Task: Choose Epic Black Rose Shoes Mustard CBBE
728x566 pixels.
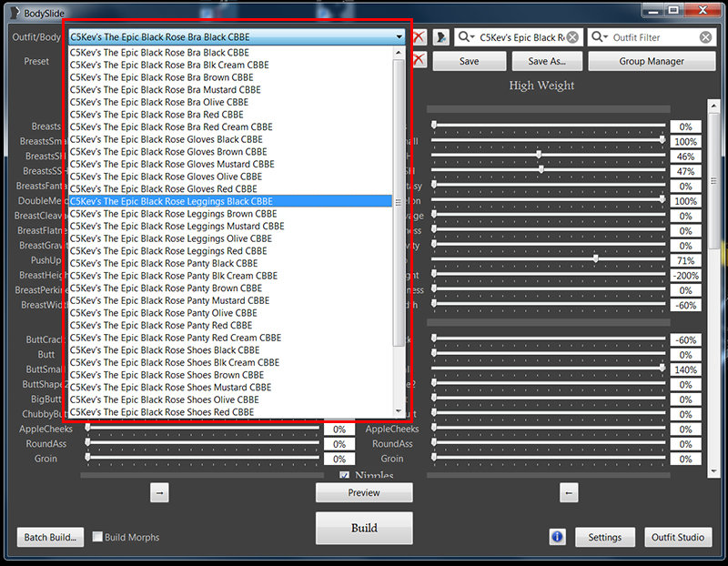Action: (230, 388)
